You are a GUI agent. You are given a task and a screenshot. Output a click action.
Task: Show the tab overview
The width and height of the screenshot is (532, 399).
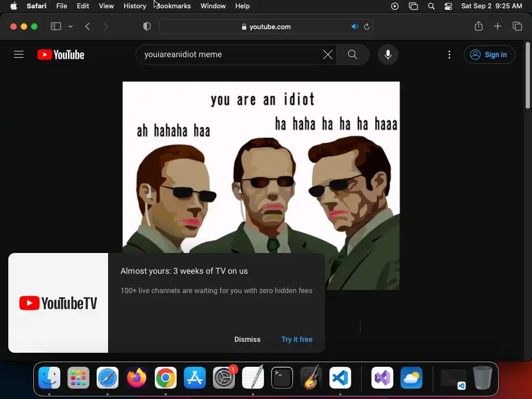517,26
